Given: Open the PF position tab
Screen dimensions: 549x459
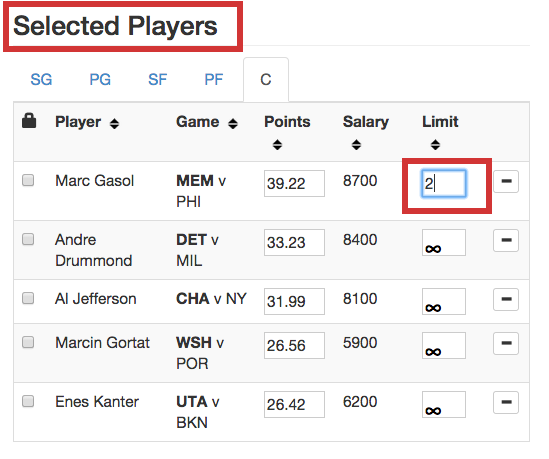Looking at the screenshot, I should 214,79.
